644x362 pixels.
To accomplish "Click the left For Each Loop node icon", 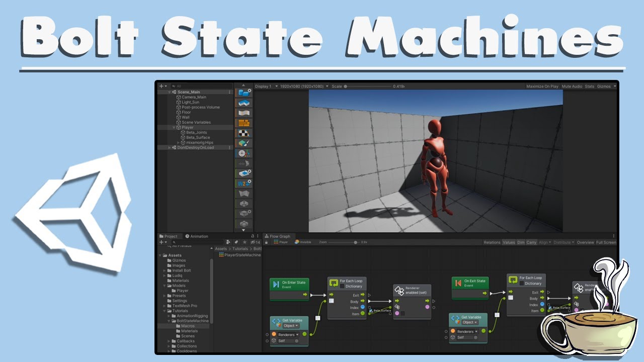I will click(x=333, y=283).
